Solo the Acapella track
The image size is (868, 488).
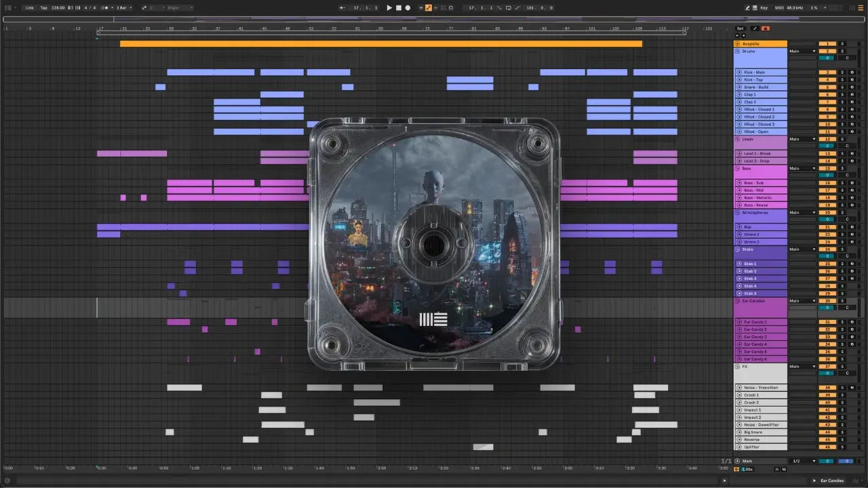[x=843, y=43]
